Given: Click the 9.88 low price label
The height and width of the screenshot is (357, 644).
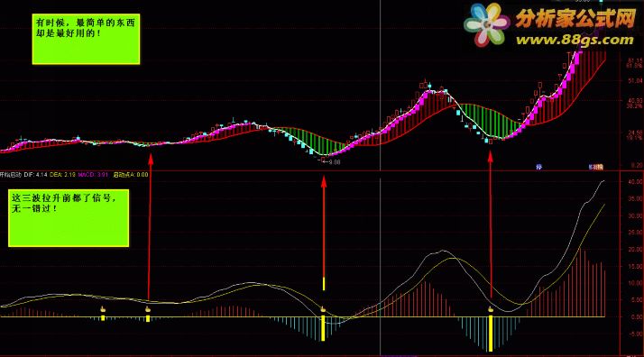Looking at the screenshot, I should pyautogui.click(x=335, y=162).
